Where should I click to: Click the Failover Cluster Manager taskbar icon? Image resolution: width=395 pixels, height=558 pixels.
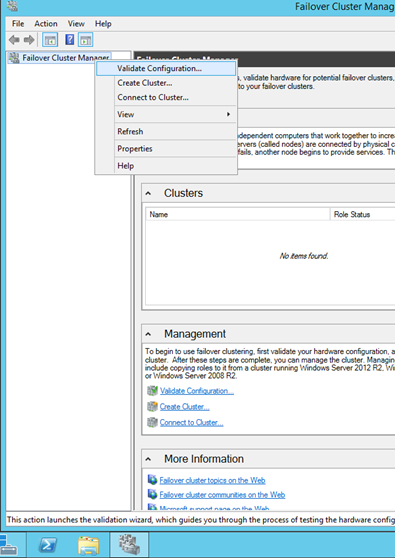point(129,545)
